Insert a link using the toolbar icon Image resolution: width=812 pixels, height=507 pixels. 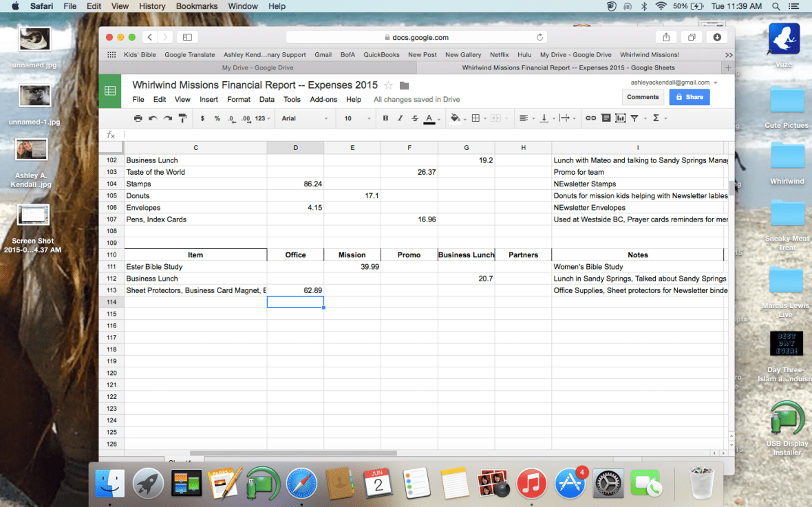point(591,118)
